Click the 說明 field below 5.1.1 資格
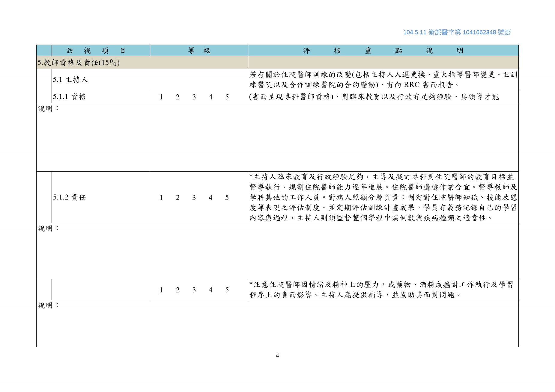 277,137
